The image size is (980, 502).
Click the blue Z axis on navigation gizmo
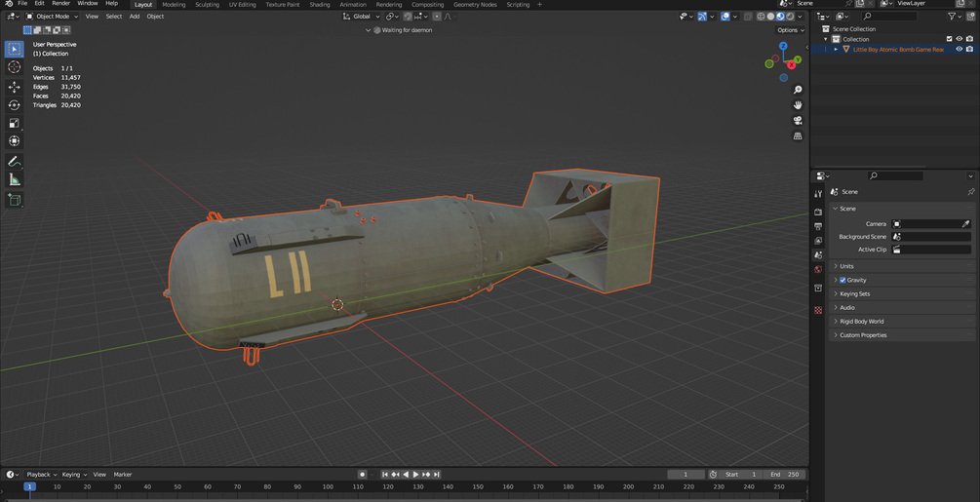point(783,46)
